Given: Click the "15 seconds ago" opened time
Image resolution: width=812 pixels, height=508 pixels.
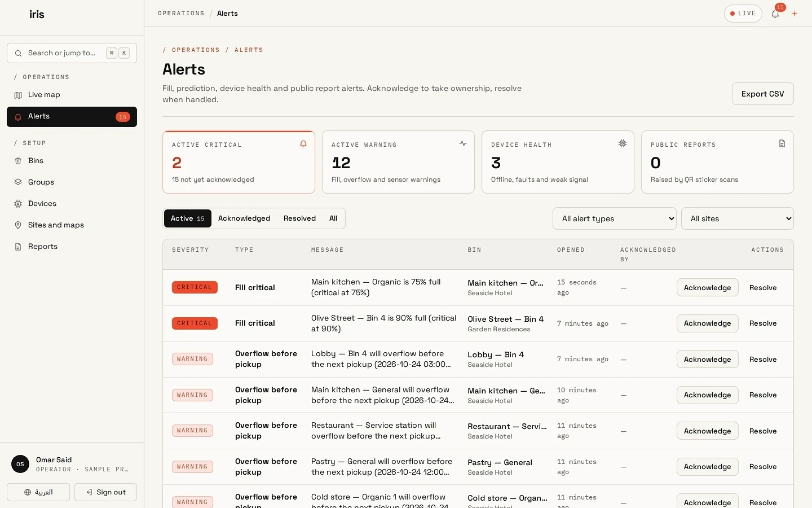Looking at the screenshot, I should 576,287.
